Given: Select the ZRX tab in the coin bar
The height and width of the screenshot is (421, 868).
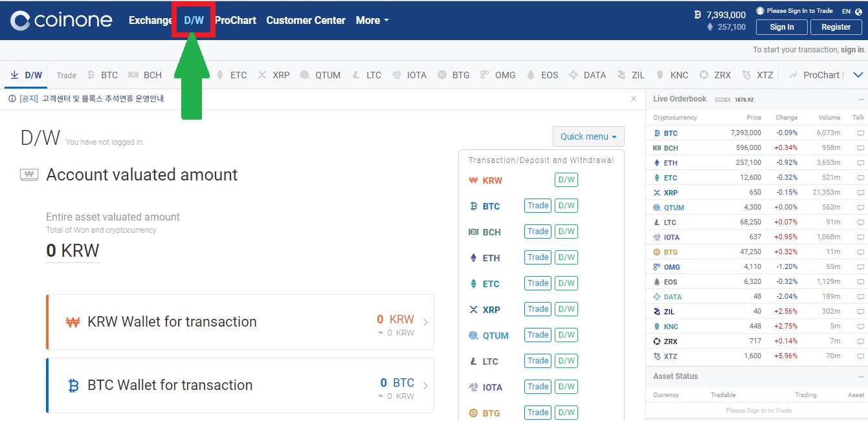Looking at the screenshot, I should click(717, 75).
